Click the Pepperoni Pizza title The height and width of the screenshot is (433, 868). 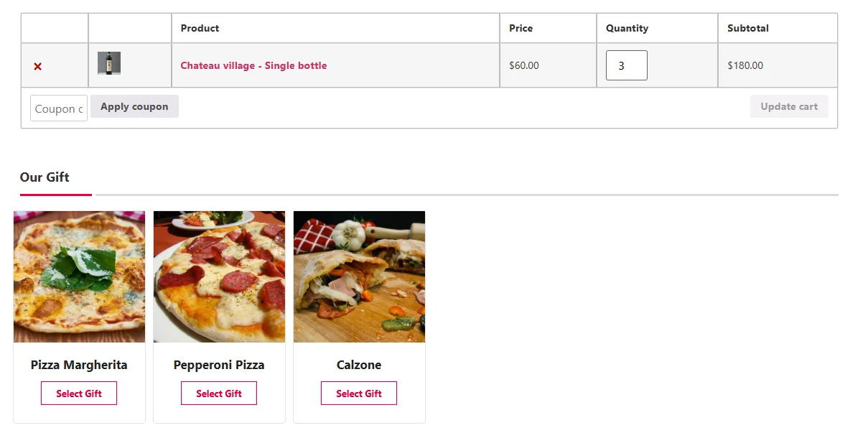[219, 365]
